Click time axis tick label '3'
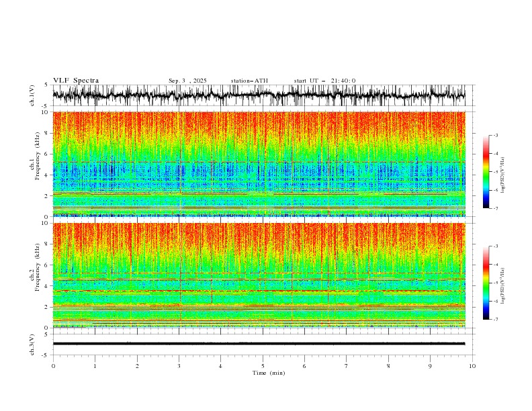Image resolution: width=532 pixels, height=411 pixels. tap(179, 366)
